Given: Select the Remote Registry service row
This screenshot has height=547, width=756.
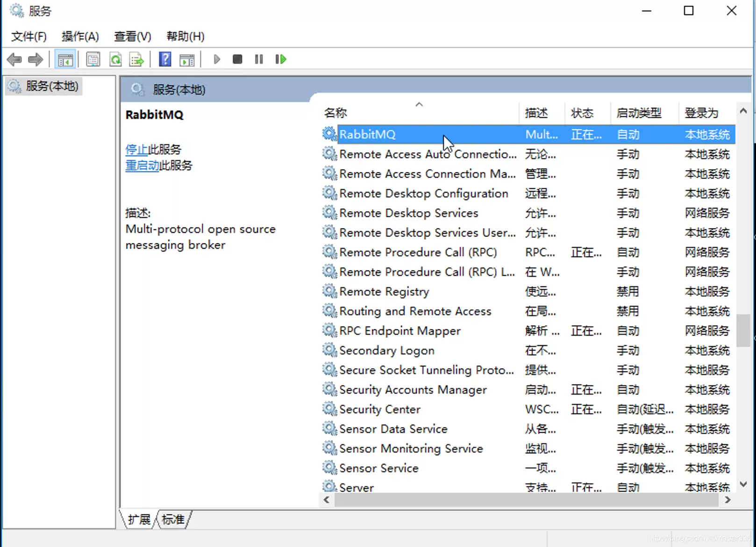Looking at the screenshot, I should (528, 292).
